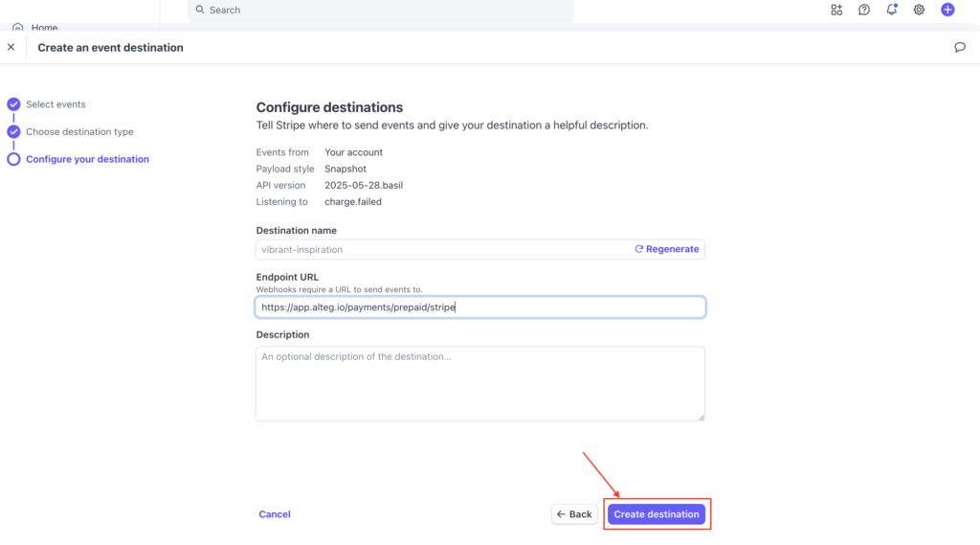This screenshot has width=980, height=545.
Task: Open the notifications bell
Action: [x=891, y=10]
